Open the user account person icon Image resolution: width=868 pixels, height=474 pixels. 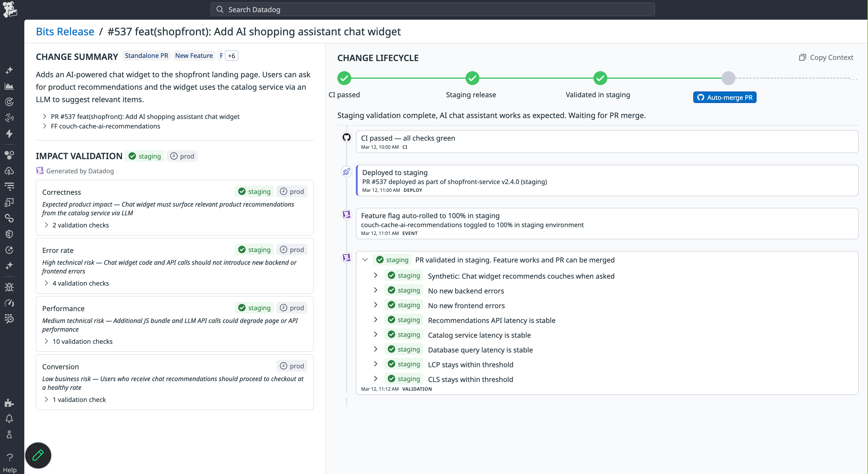(x=10, y=434)
